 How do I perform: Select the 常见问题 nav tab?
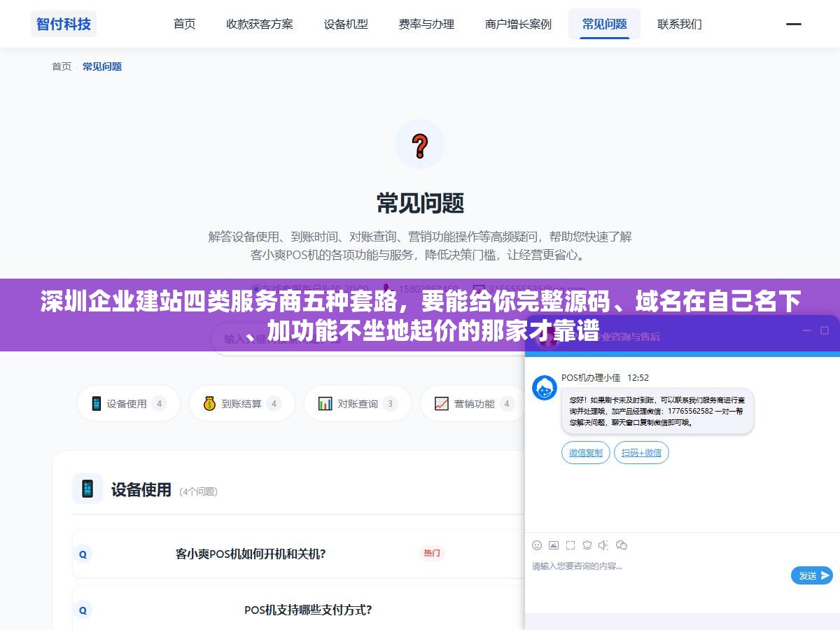point(605,24)
